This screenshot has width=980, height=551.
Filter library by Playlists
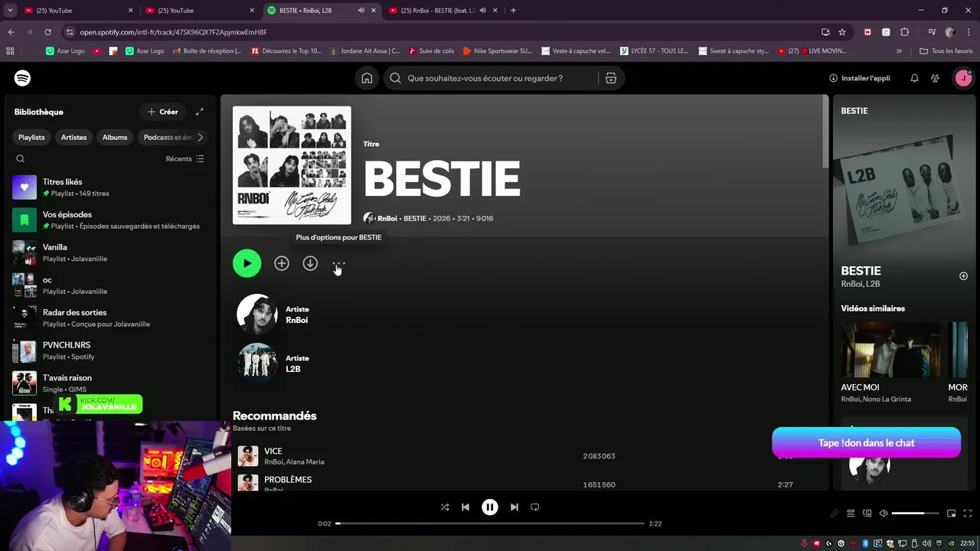(31, 138)
